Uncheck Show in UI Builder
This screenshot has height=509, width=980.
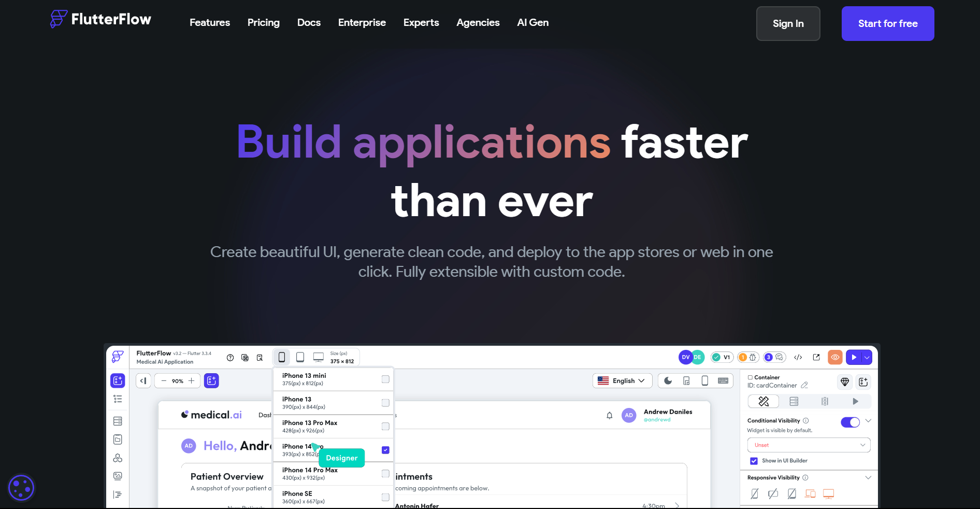[x=754, y=461]
